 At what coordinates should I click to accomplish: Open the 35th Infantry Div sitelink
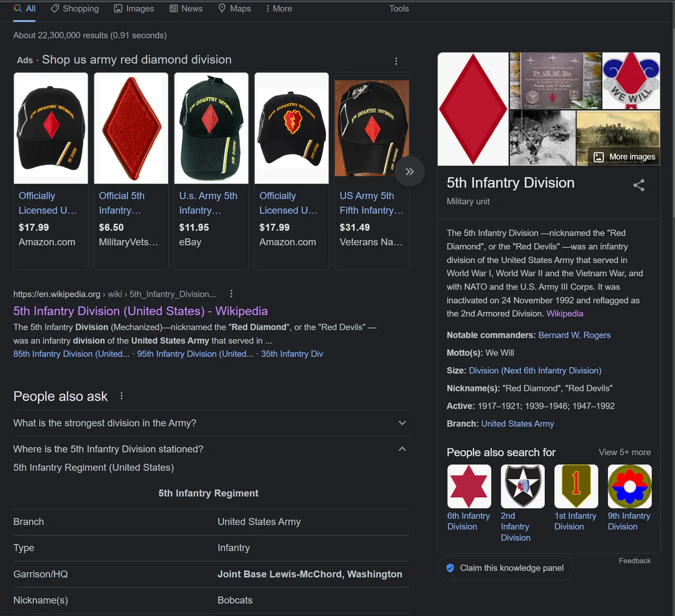click(292, 354)
